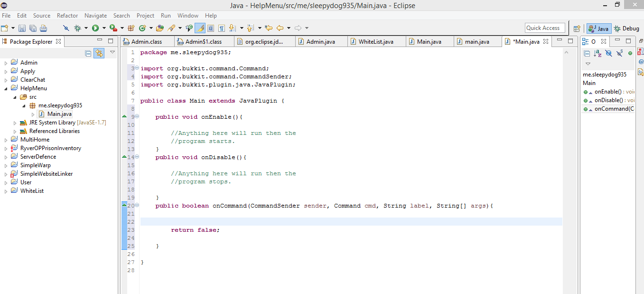Toggle Hide Non-Public Members in Outline
The width and height of the screenshot is (644, 294).
point(630,53)
